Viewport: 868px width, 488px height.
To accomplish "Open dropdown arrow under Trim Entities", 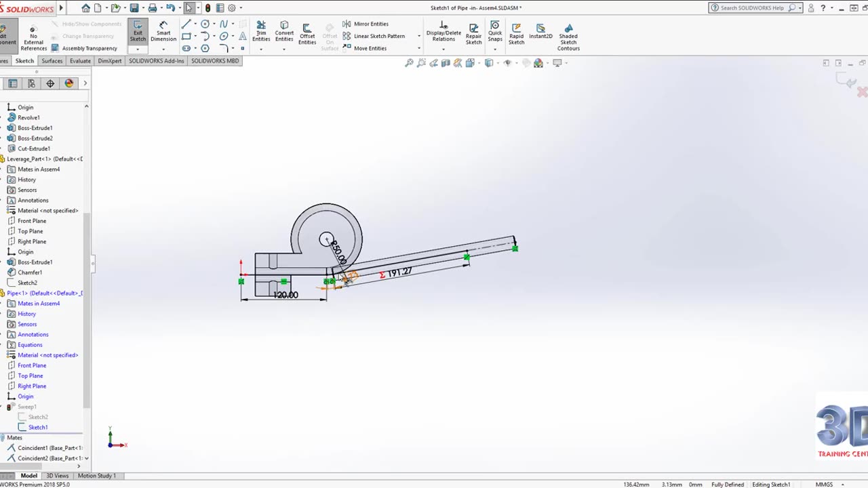I will (261, 49).
